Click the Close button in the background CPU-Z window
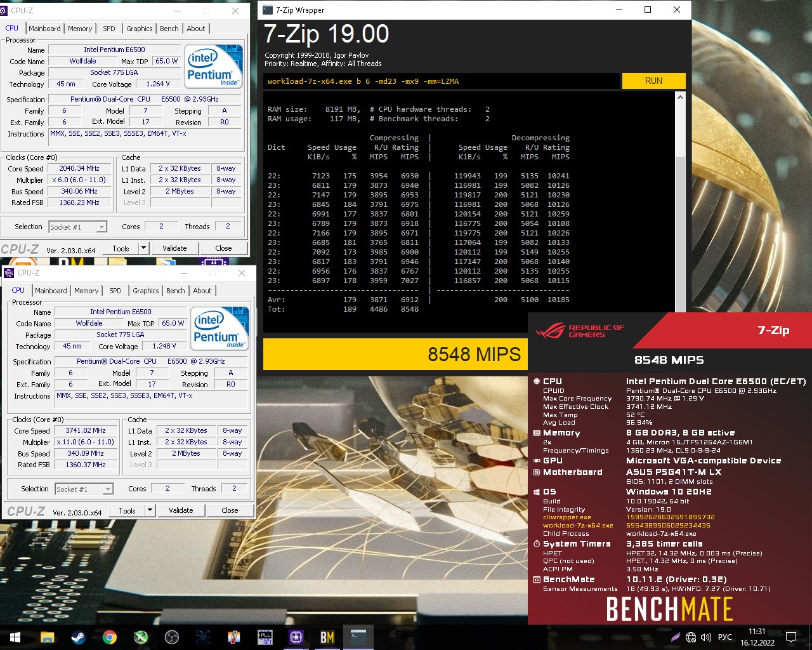Screen dimensions: 812x650 point(223,248)
